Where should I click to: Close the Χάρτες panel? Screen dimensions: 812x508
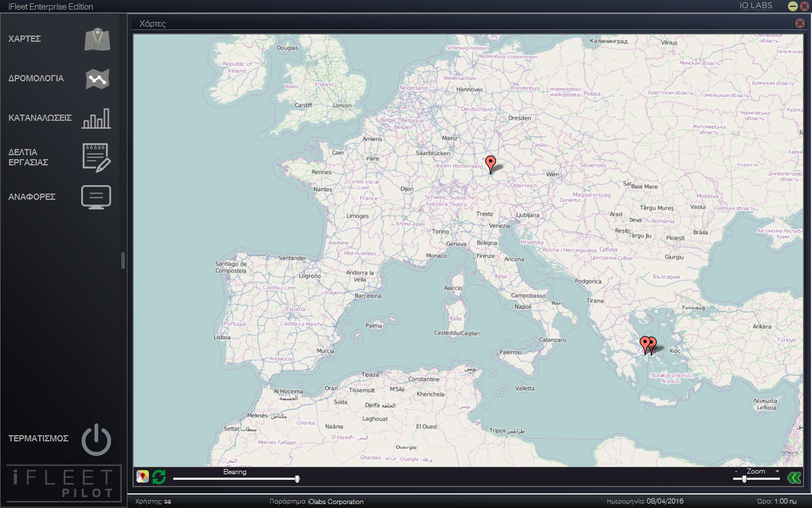click(800, 23)
